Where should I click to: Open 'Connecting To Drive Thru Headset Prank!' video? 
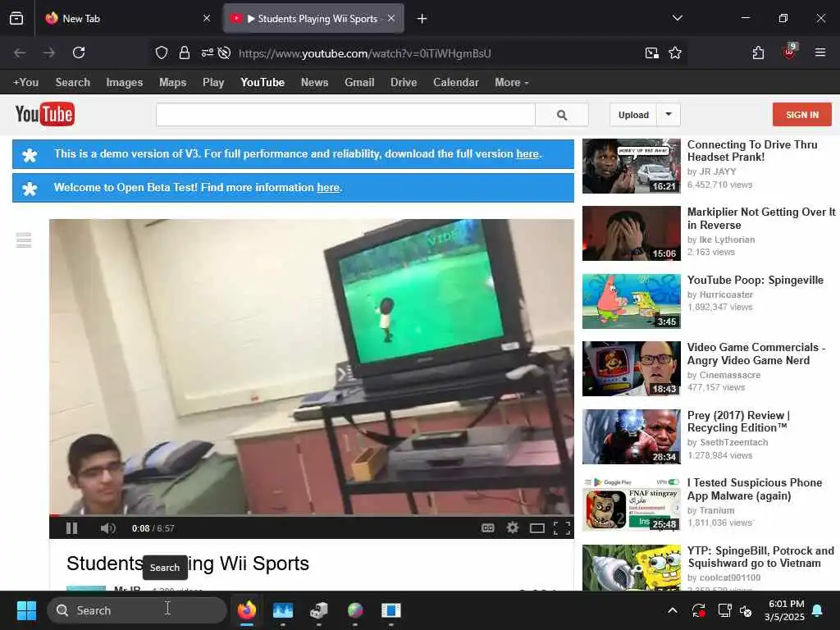tap(752, 151)
